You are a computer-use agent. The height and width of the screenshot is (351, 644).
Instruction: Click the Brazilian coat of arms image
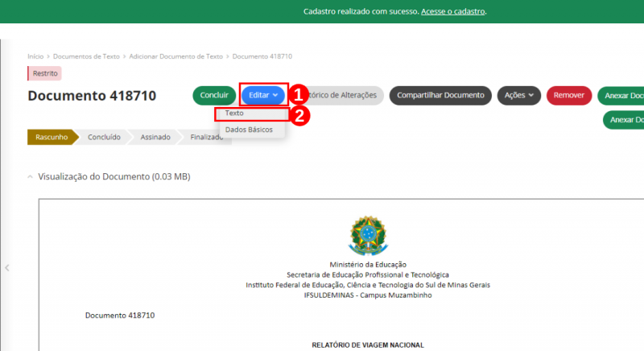tap(368, 236)
